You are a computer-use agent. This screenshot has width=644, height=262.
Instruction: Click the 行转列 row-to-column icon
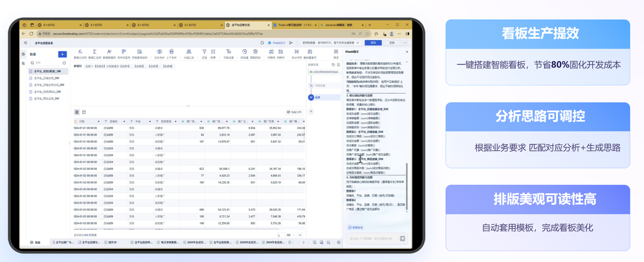pos(272,52)
